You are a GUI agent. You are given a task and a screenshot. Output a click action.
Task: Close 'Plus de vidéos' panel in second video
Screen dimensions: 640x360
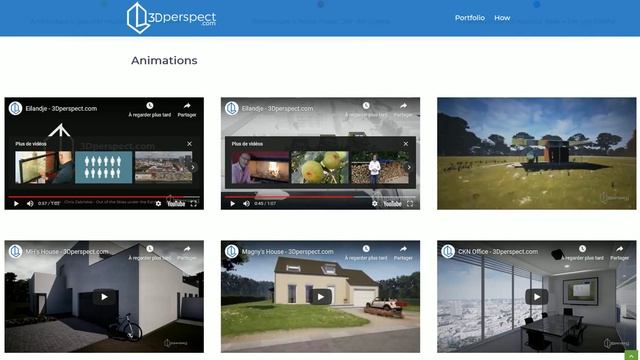click(406, 144)
